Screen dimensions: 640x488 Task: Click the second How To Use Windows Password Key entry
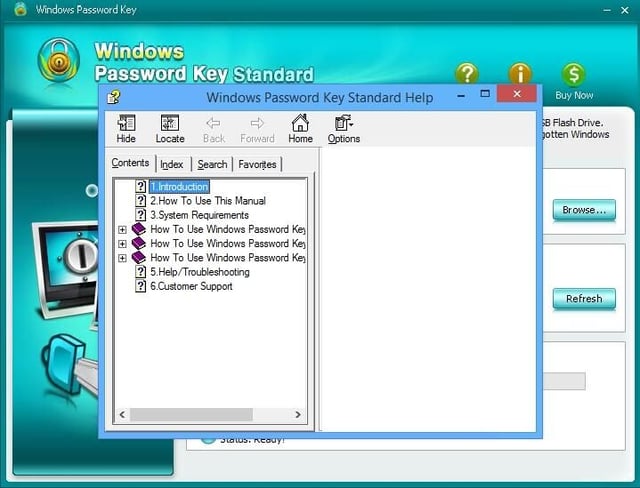228,244
